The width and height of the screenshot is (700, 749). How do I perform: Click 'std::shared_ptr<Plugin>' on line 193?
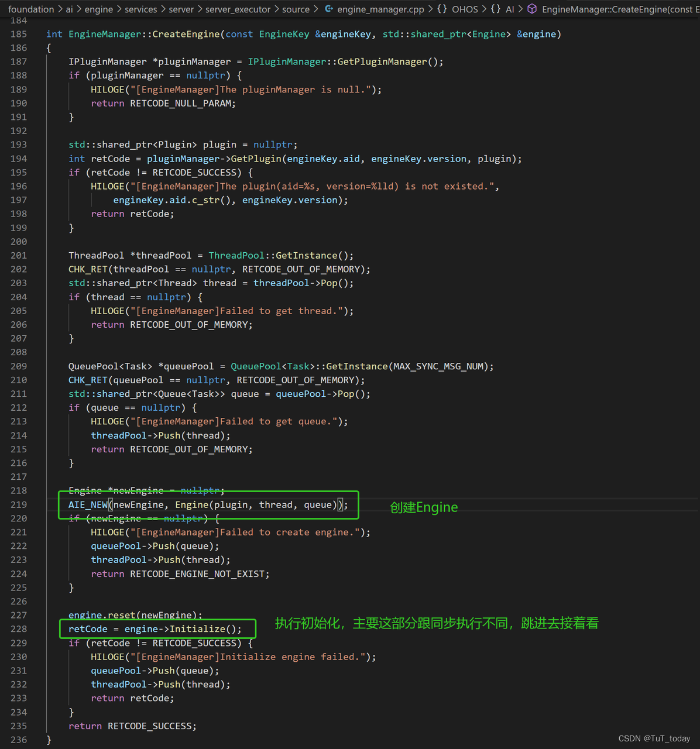pos(133,145)
